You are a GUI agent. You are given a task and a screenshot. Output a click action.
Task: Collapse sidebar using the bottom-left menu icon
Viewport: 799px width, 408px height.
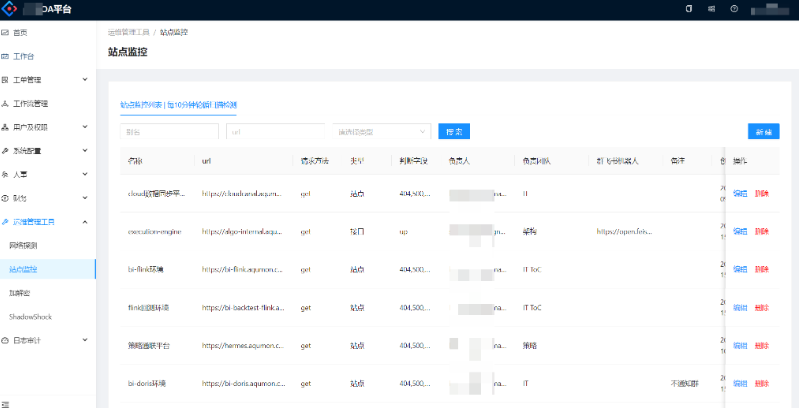pos(6,402)
